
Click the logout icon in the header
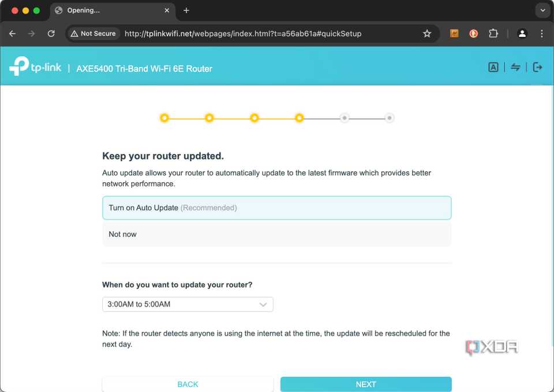tap(537, 67)
